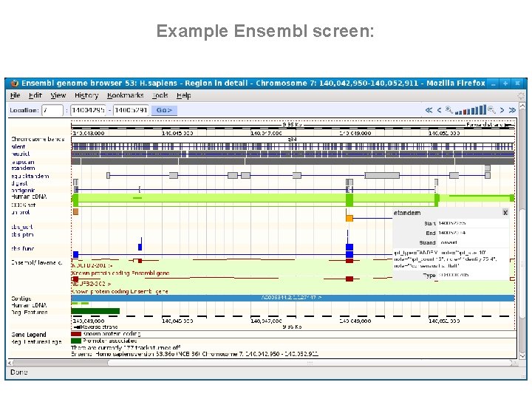Click the zoom-in magnifier icon
Screen dimensions: 532x399
449,110
